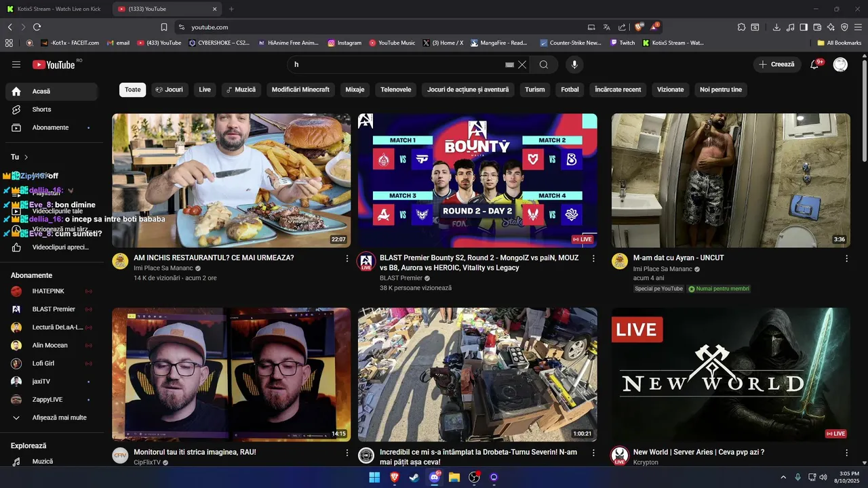Click the search magnifier button
The height and width of the screenshot is (488, 868).
point(544,64)
